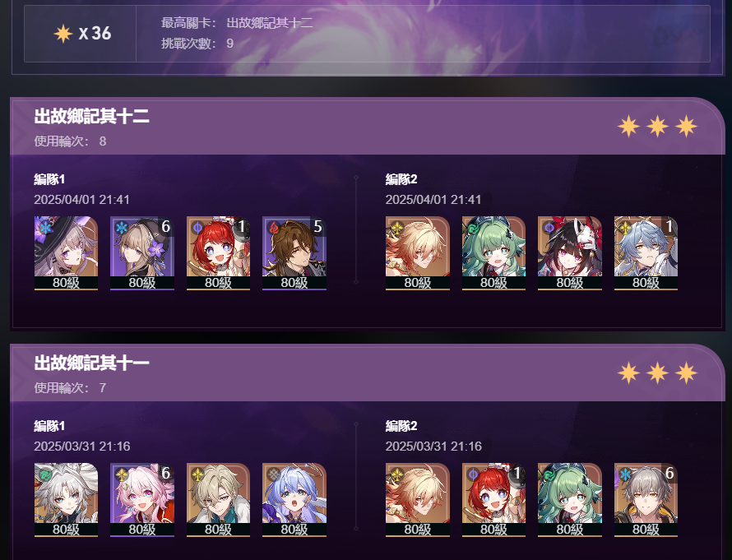This screenshot has width=732, height=560.
Task: Open the 出故鄉記其十一 stage header
Action: pyautogui.click(x=368, y=373)
